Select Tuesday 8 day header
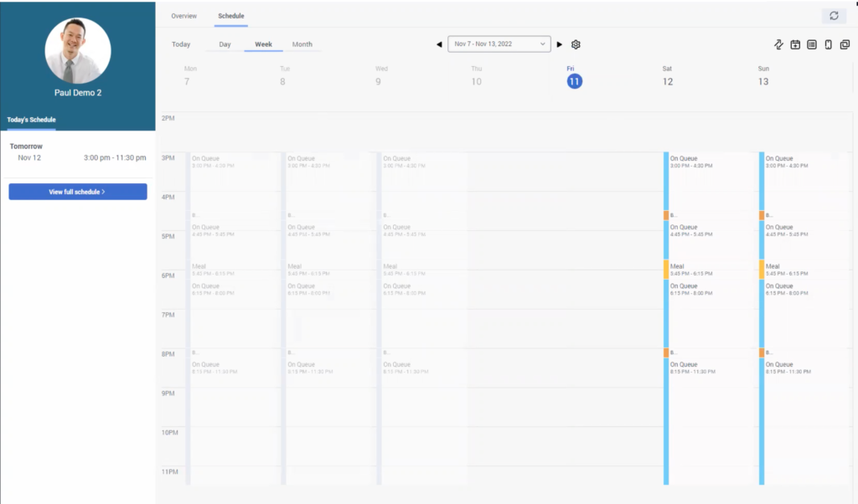Image resolution: width=858 pixels, height=504 pixels. 283,77
